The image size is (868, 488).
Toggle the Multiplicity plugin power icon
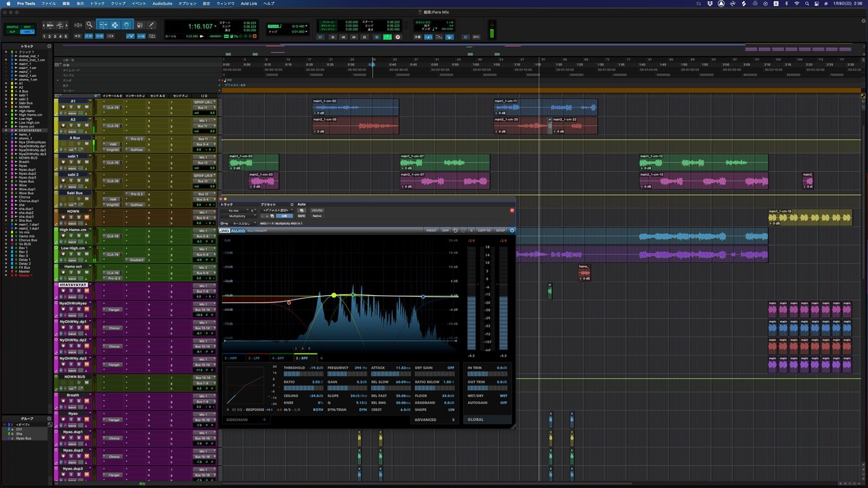click(512, 230)
